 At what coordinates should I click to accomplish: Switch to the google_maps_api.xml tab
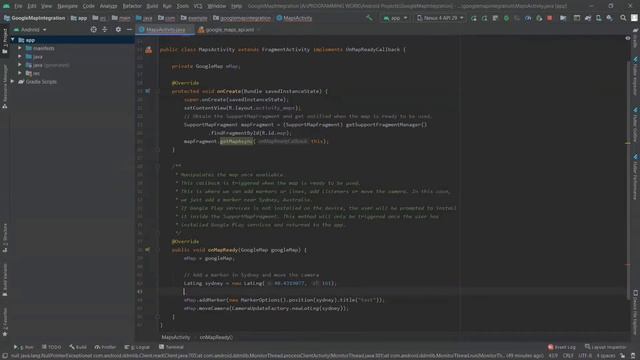click(x=229, y=30)
